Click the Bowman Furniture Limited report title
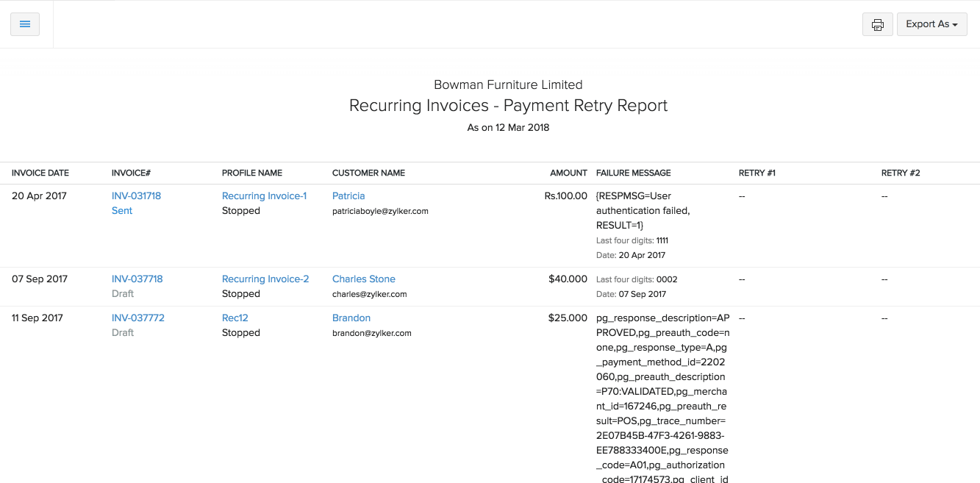980x483 pixels. click(508, 85)
